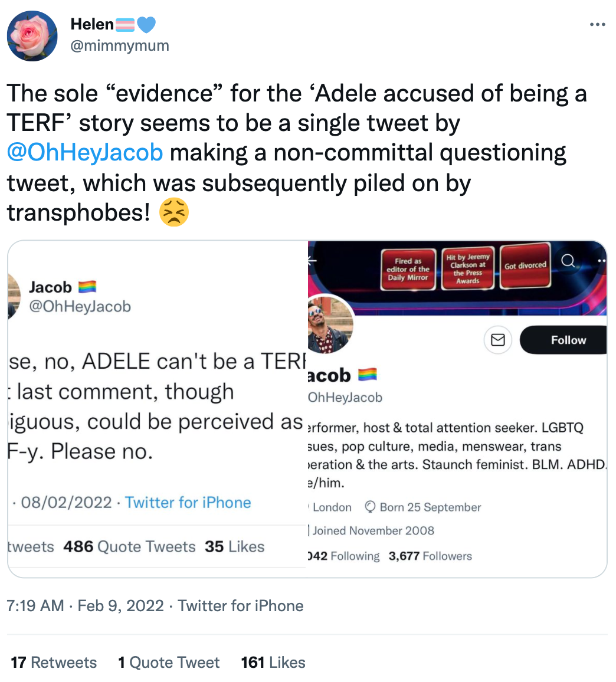The width and height of the screenshot is (616, 682).
Task: Click the Fired as editor of the Daily Mirror badge
Action: (408, 269)
